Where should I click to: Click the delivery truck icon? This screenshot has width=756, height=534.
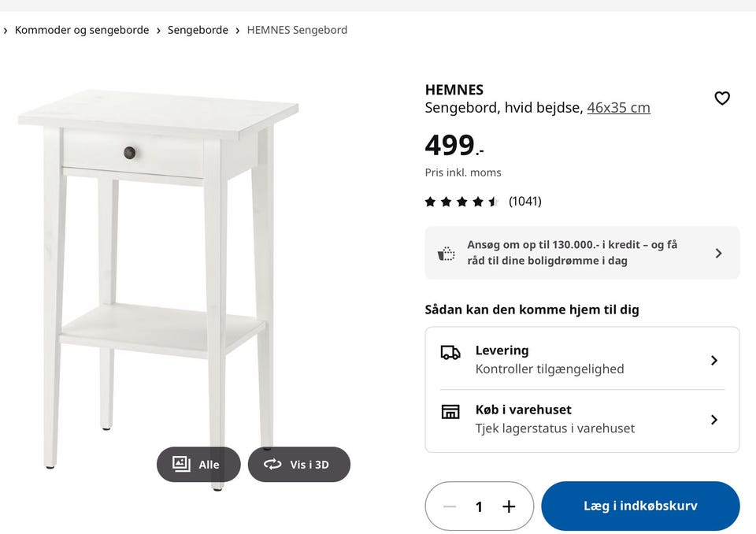pos(450,353)
